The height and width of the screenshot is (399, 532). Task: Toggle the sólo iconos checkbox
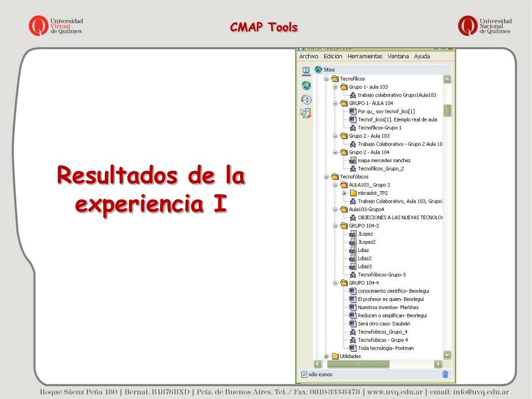(x=304, y=375)
